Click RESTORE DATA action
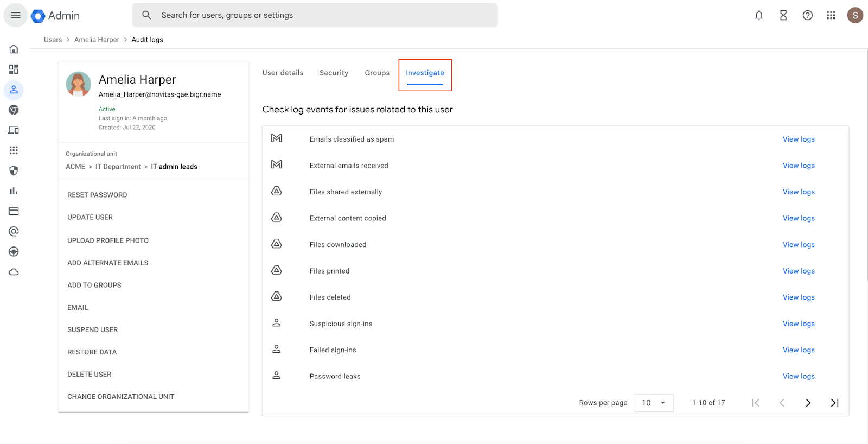 pos(92,352)
